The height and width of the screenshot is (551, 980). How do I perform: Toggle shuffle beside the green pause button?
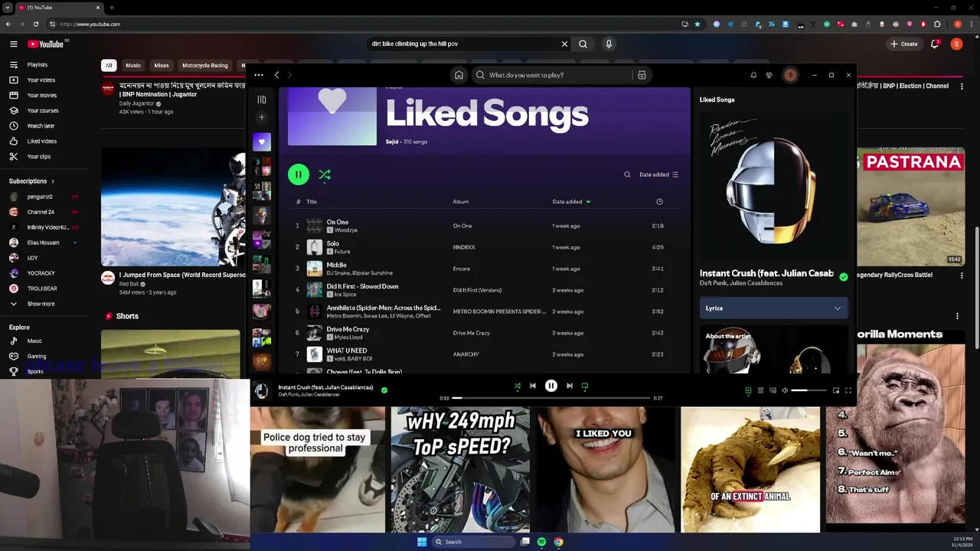tap(325, 174)
